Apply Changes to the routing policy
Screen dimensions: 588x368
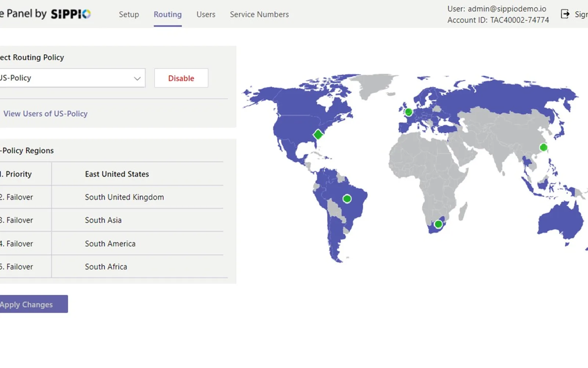[33, 304]
